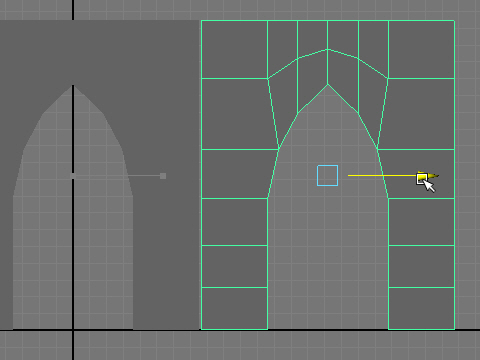Click the apex vertex of the wireframe arch opening

[x=328, y=84]
